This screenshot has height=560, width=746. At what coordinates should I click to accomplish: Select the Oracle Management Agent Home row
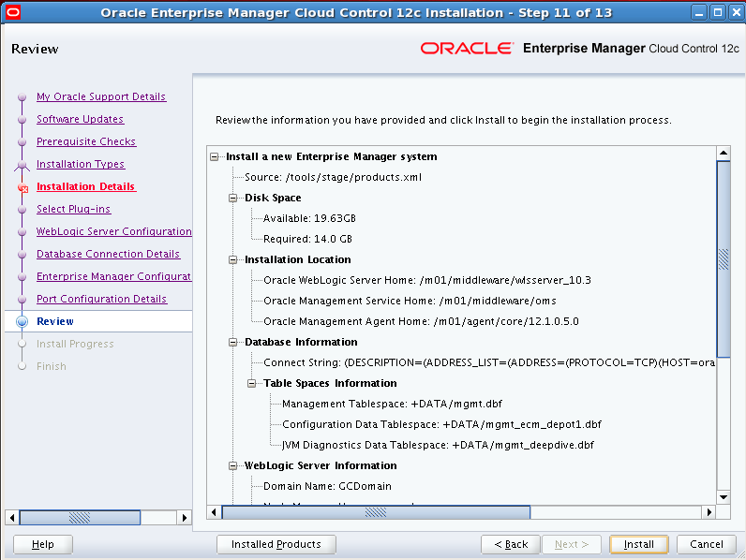pyautogui.click(x=421, y=321)
